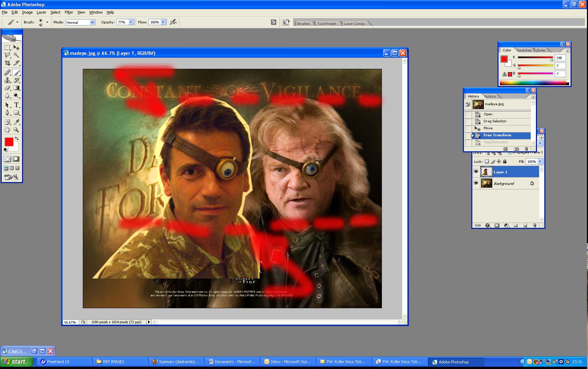Select the Dodge tool
Screen dimensions: 588x369
tap(16, 96)
